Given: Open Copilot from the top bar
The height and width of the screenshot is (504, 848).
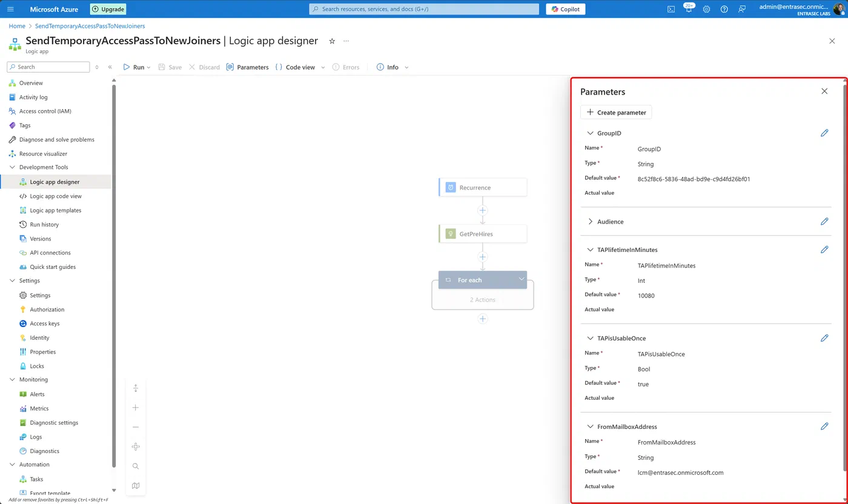Looking at the screenshot, I should [565, 9].
